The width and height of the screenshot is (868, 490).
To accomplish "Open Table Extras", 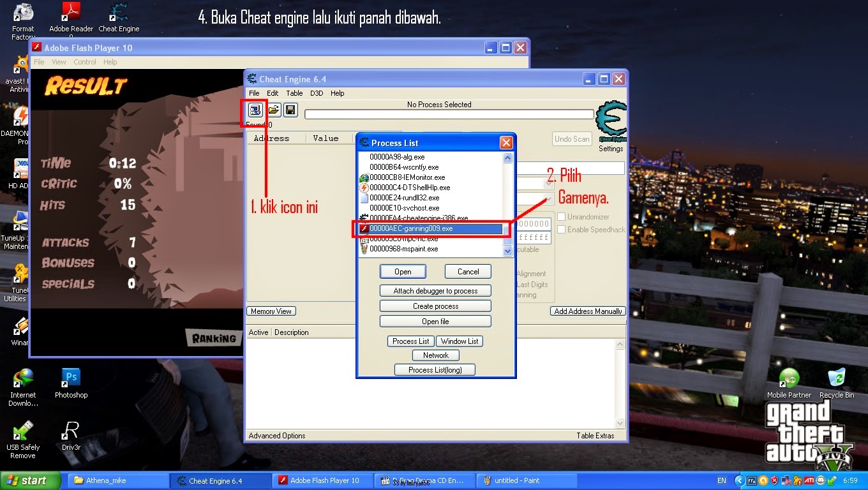I will (595, 436).
